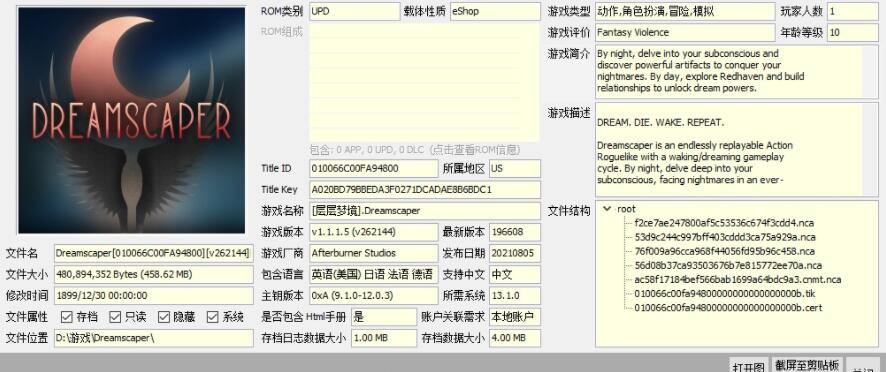
Task: Click the 载体性质 field showing eShop
Action: [x=495, y=11]
